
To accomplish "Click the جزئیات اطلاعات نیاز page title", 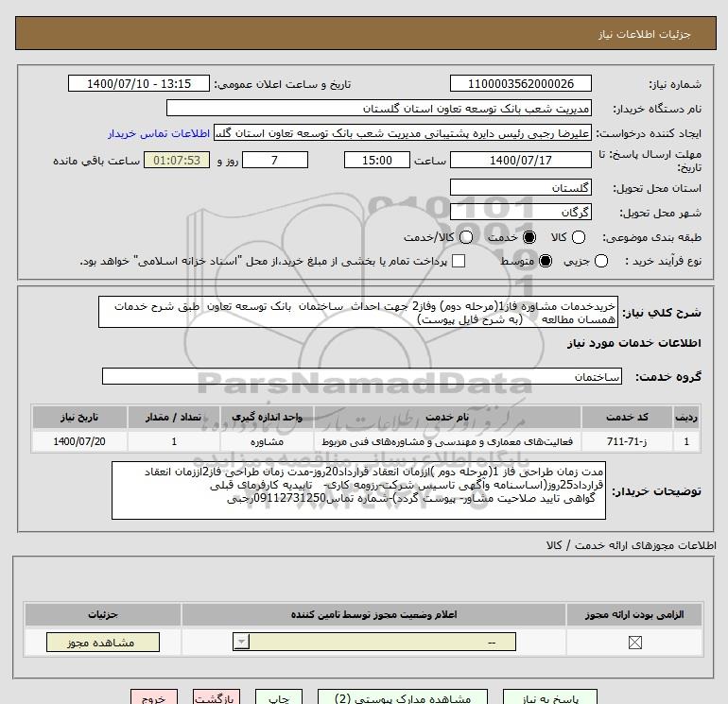I will (x=645, y=34).
